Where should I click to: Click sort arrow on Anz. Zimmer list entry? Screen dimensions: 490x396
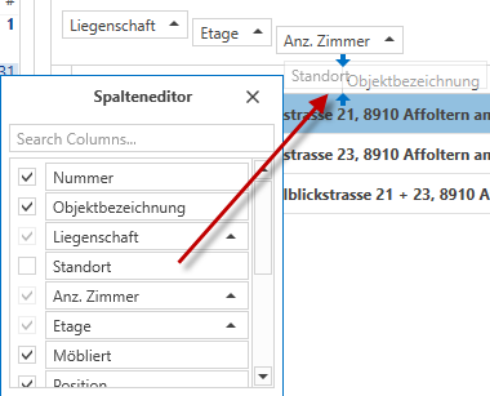(x=231, y=296)
